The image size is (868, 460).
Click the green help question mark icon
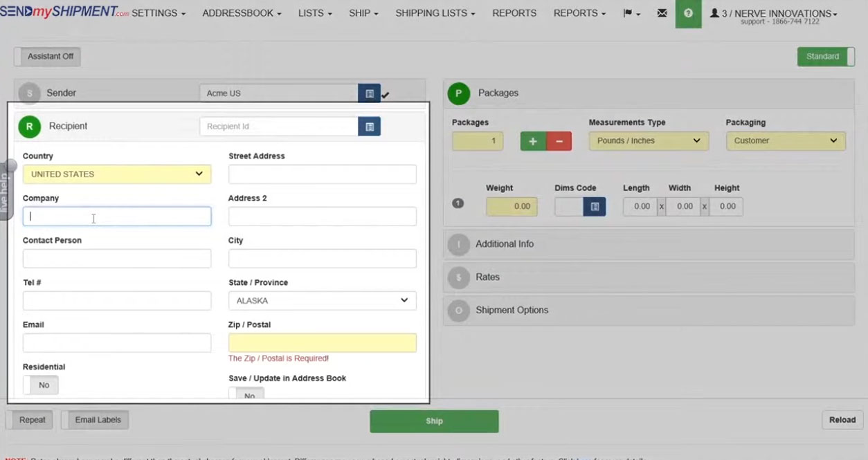coord(688,13)
